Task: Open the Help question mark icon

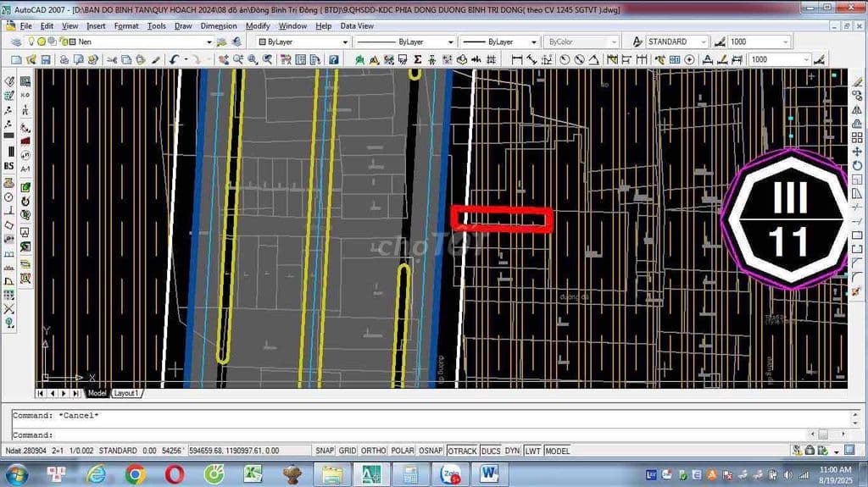Action: [x=334, y=60]
